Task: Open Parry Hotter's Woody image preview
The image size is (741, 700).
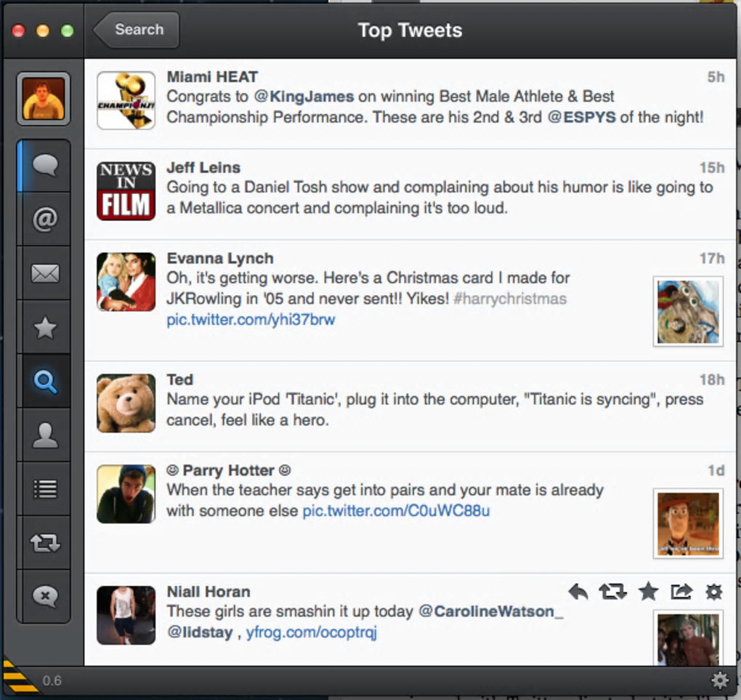Action: 688,523
